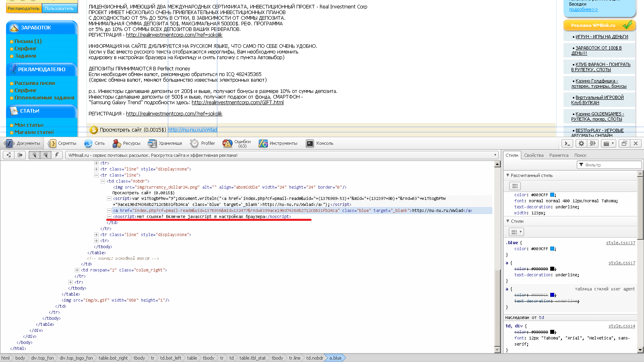This screenshot has height=362, width=644.
Task: Open Рассылка писем sidebar link
Action: click(x=35, y=83)
